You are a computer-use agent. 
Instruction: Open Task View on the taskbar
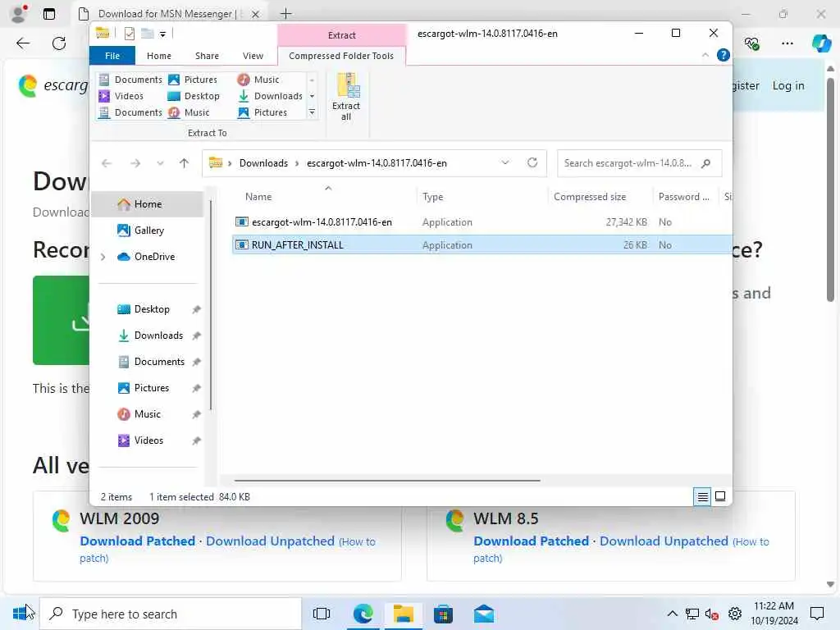pyautogui.click(x=322, y=614)
